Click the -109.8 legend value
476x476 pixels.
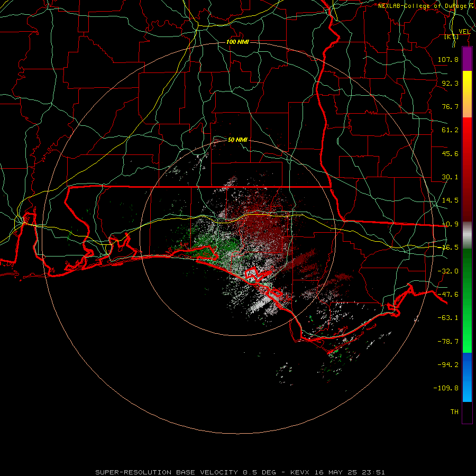coord(446,388)
